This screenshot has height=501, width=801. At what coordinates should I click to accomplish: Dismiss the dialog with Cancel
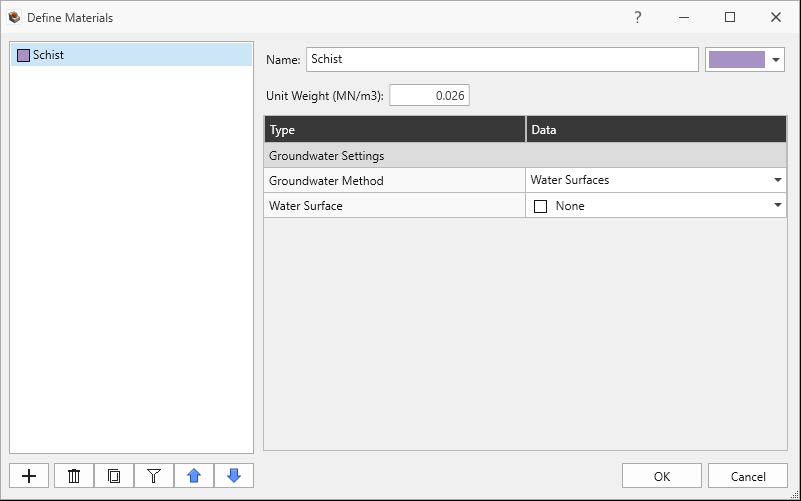pyautogui.click(x=748, y=476)
